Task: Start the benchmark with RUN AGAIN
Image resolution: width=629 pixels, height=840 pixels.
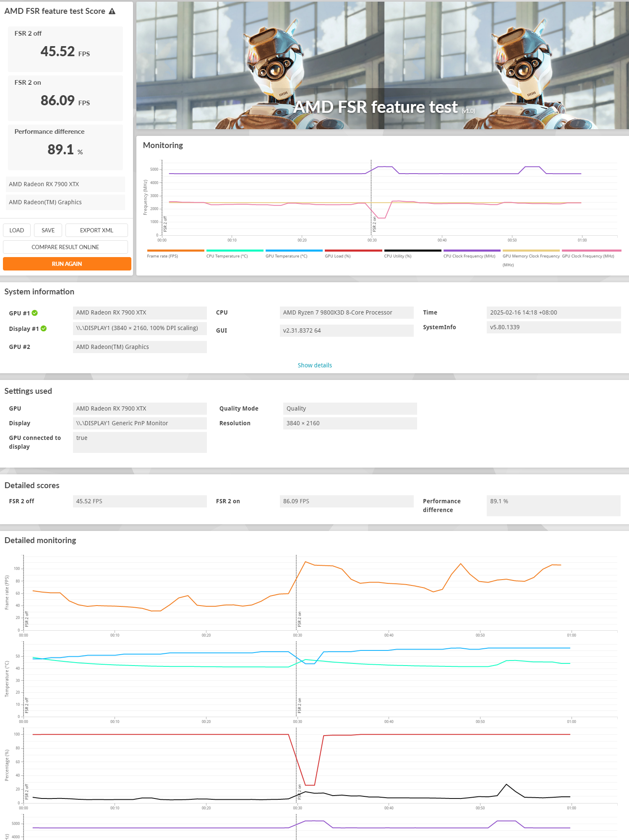Action: [67, 264]
